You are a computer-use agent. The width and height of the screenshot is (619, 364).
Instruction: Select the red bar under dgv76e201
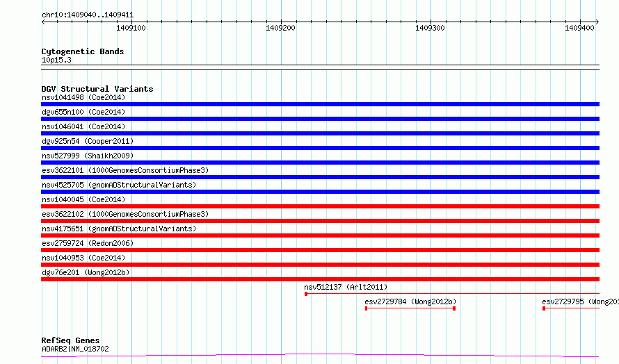click(320, 279)
